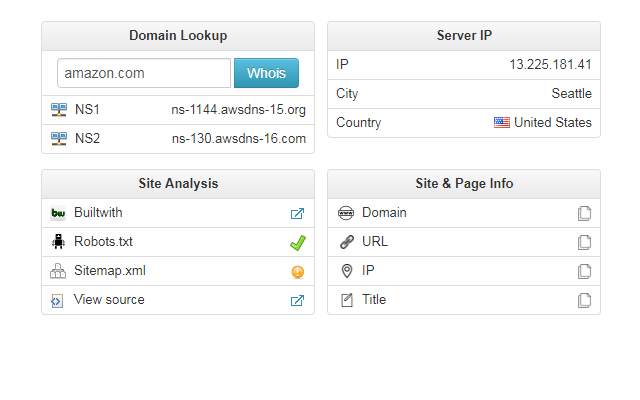This screenshot has height=400, width=640.
Task: Click the IP label in Site & Page Info
Action: 368,271
